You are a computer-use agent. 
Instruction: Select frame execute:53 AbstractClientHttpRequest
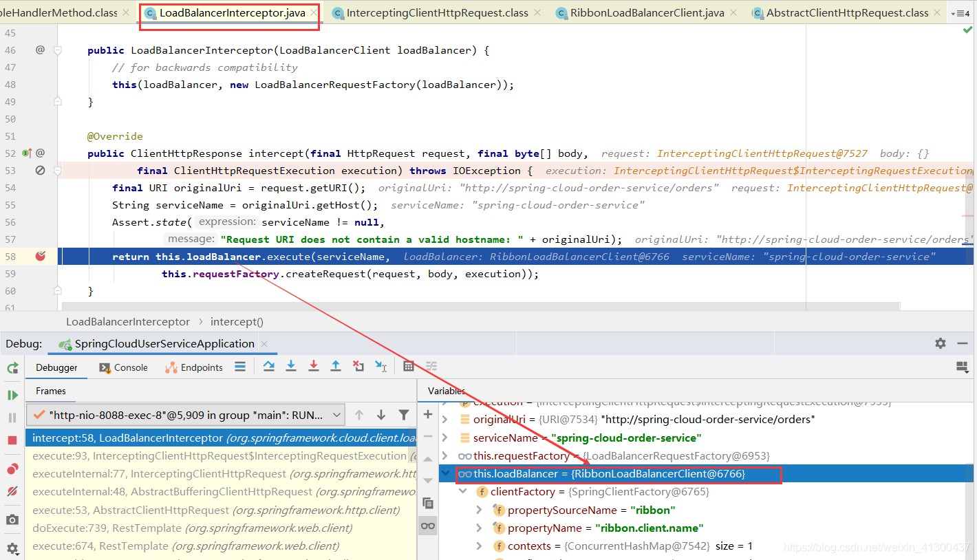(x=221, y=510)
